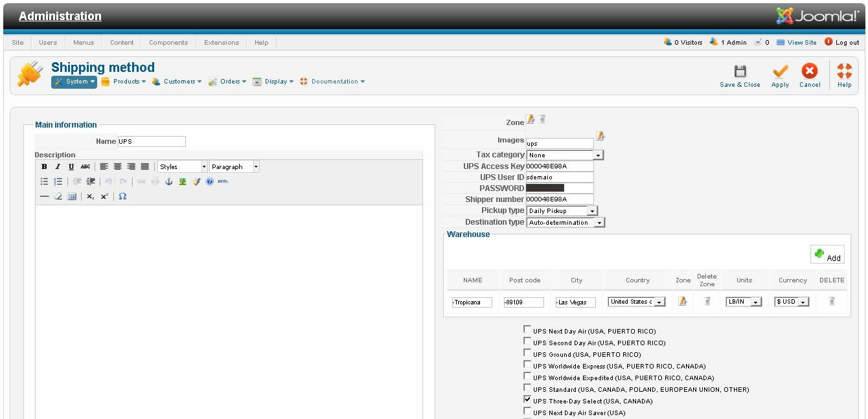The image size is (868, 419).
Task: Open the View Site link
Action: coord(797,43)
